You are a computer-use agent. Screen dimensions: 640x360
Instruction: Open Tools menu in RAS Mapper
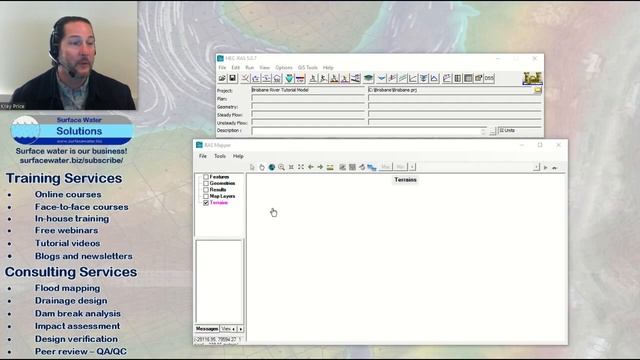[x=220, y=156]
